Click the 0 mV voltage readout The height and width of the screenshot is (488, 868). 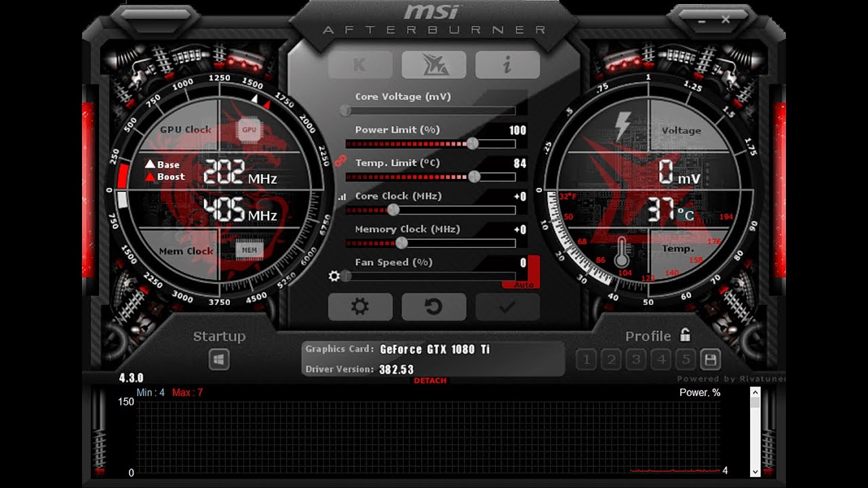[x=679, y=174]
